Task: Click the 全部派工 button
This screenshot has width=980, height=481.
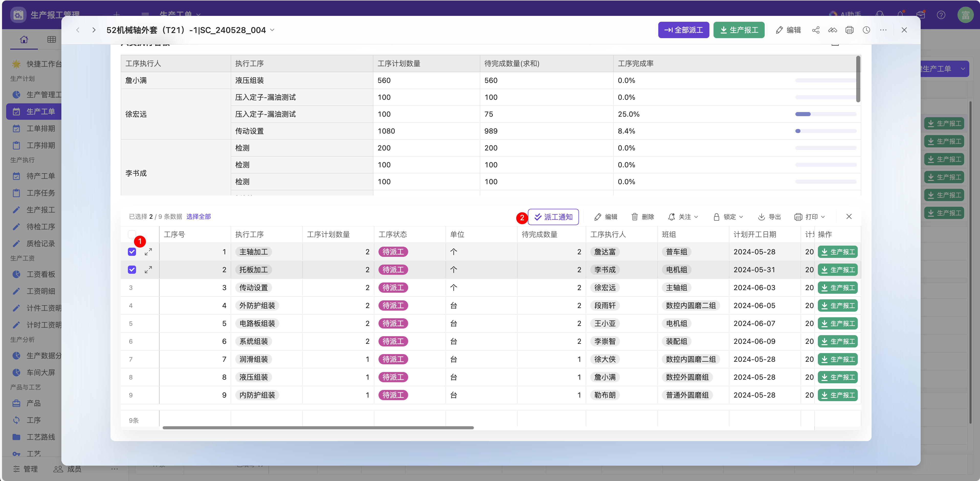Action: click(x=684, y=30)
